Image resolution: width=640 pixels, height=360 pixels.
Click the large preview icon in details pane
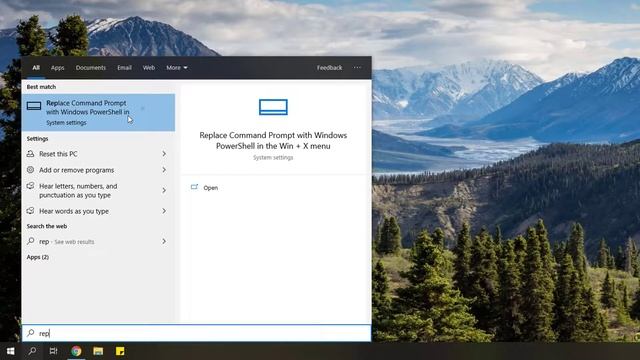click(273, 107)
